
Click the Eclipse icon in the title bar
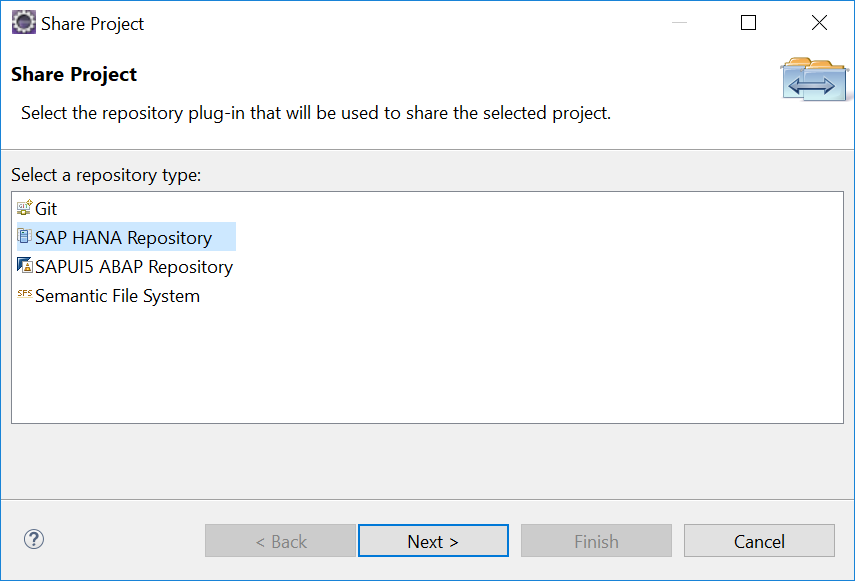(x=23, y=22)
